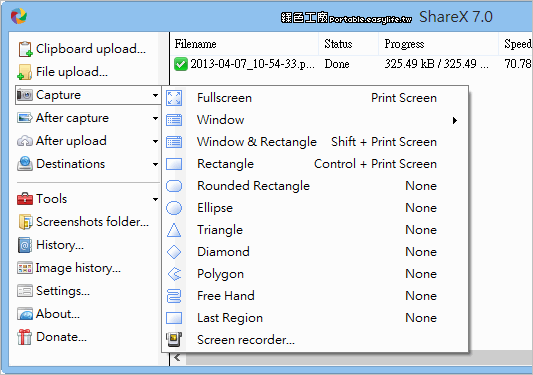Image resolution: width=533 pixels, height=375 pixels.
Task: Click the Settings panel icon
Action: [25, 291]
